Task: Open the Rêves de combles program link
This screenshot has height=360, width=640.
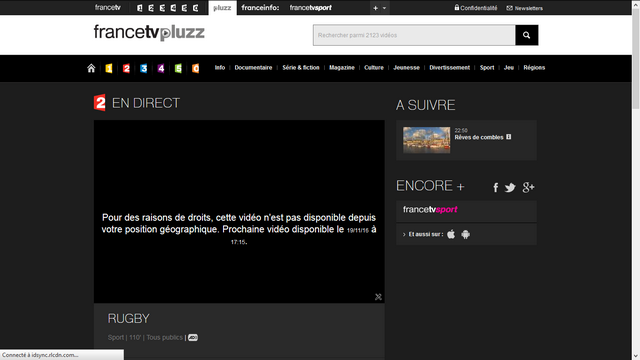Action: click(x=479, y=138)
